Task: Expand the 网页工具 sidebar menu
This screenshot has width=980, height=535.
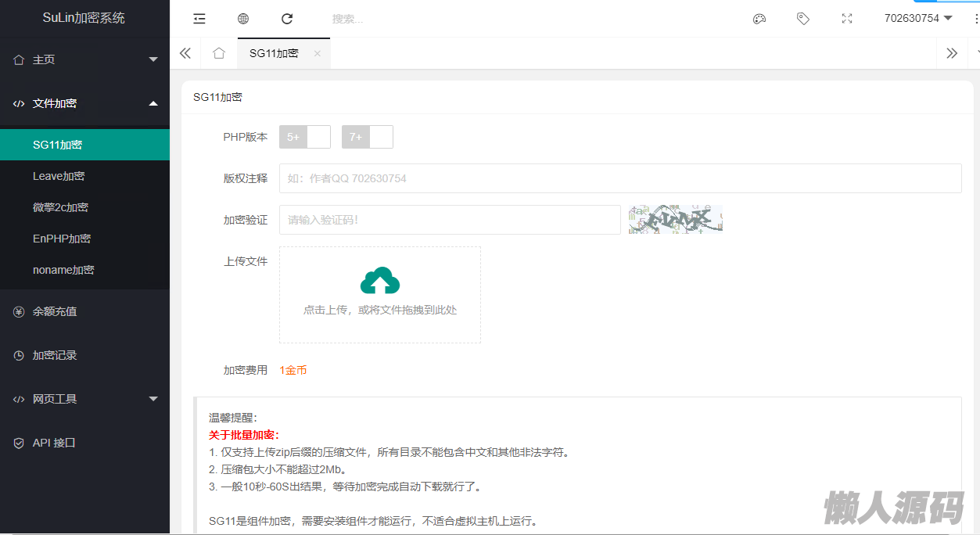Action: 84,399
